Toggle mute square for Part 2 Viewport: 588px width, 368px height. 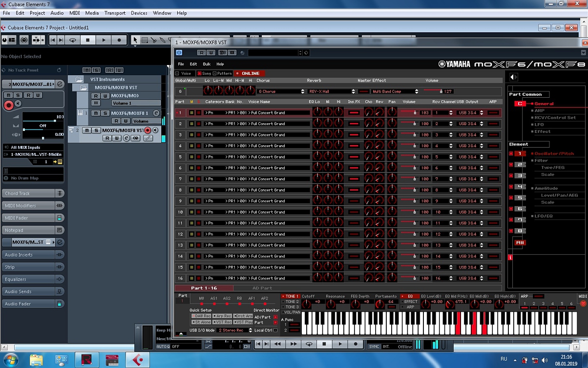click(x=192, y=124)
